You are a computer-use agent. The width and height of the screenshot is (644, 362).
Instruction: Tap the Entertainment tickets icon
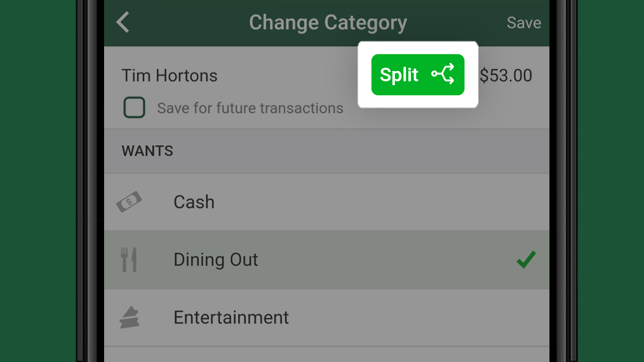pos(130,317)
